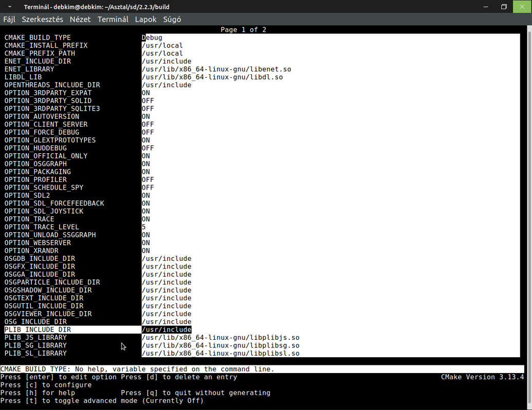This screenshot has height=410, width=532.
Task: Click the libdl.so path value
Action: point(212,77)
